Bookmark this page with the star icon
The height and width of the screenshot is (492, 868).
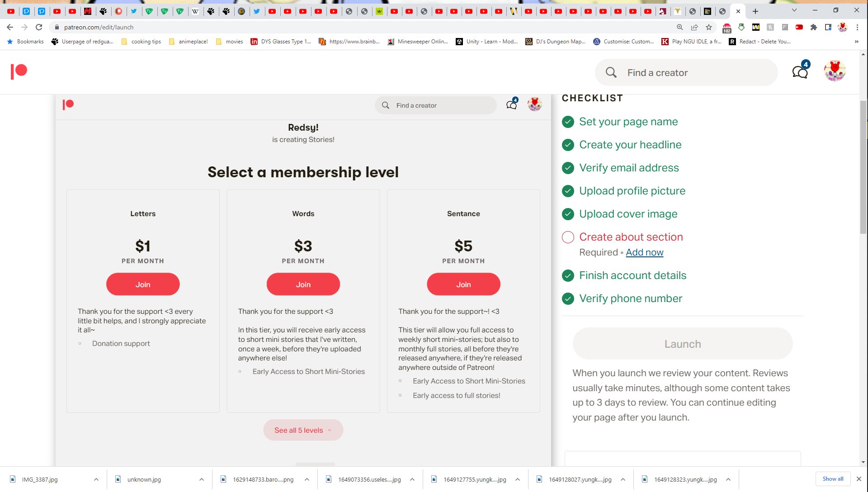tap(709, 27)
